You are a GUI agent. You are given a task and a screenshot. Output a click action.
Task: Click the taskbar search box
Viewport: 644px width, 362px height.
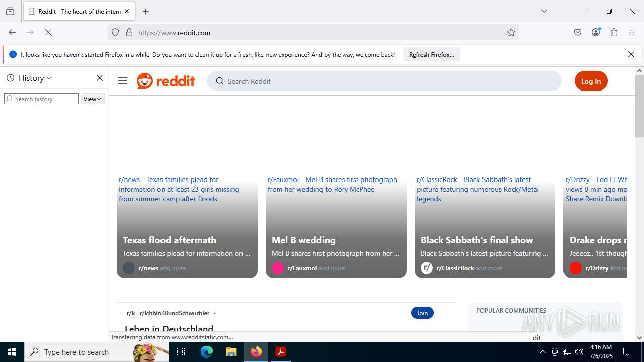click(x=97, y=352)
